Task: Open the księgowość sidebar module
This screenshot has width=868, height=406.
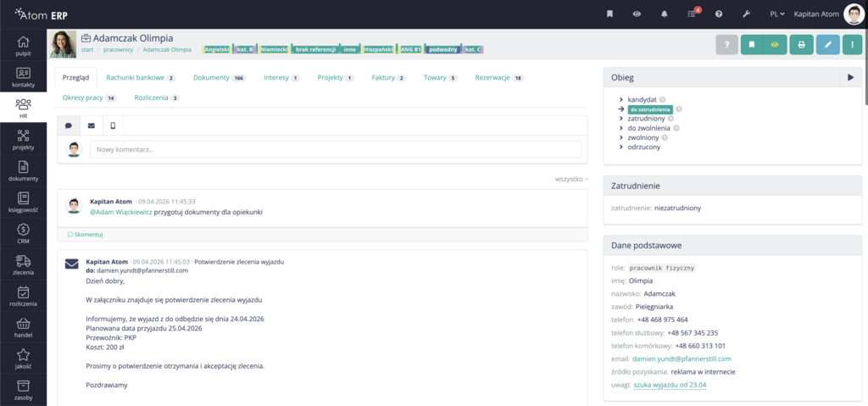Action: click(x=23, y=200)
